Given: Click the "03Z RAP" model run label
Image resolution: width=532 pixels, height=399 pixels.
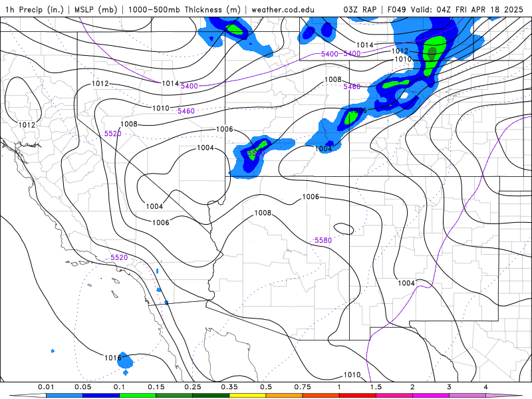Looking at the screenshot, I should (360, 9).
